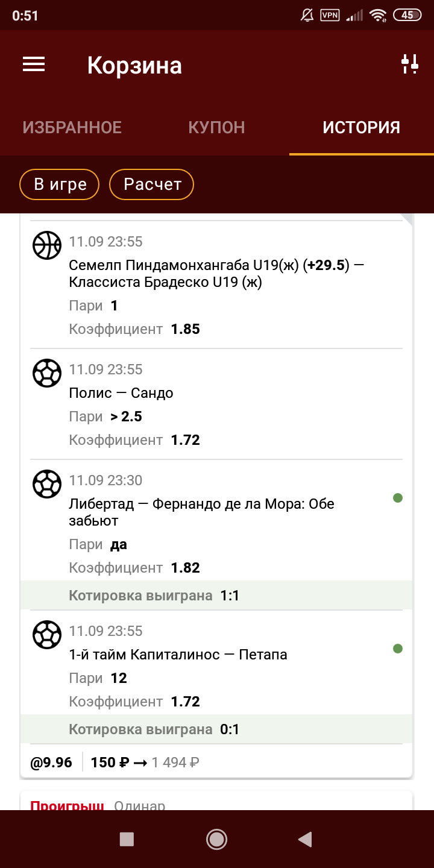Tap the football icon beside Либертад match
Image resolution: width=434 pixels, height=868 pixels.
click(x=46, y=483)
